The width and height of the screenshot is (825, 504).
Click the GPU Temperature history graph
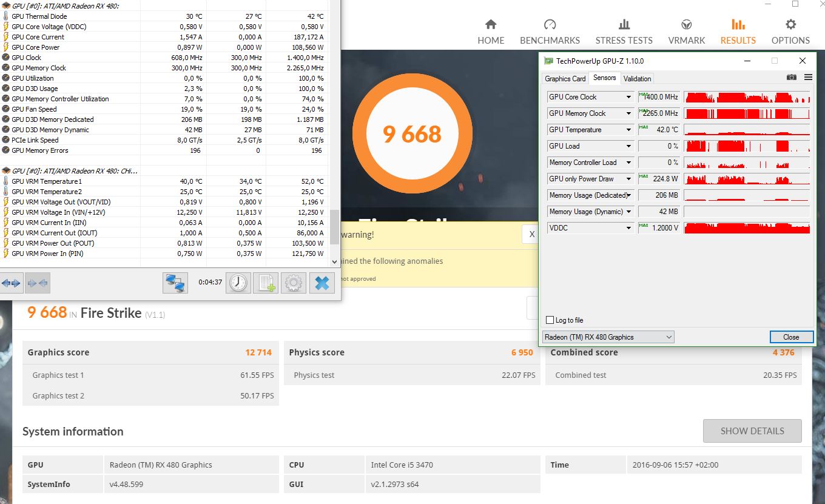[x=747, y=130]
